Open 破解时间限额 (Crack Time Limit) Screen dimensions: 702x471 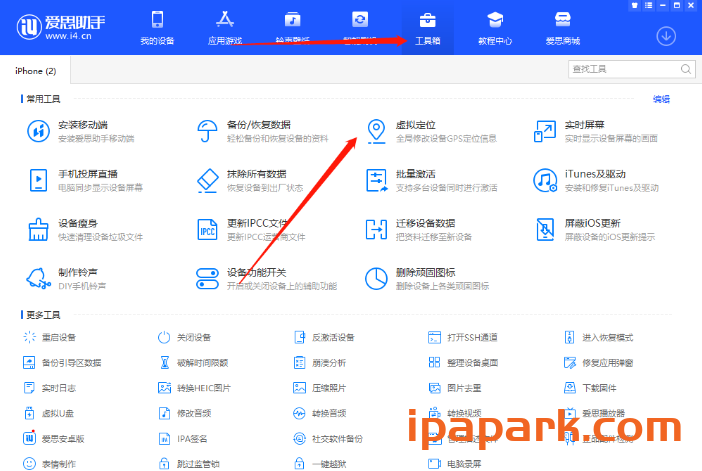pyautogui.click(x=193, y=363)
